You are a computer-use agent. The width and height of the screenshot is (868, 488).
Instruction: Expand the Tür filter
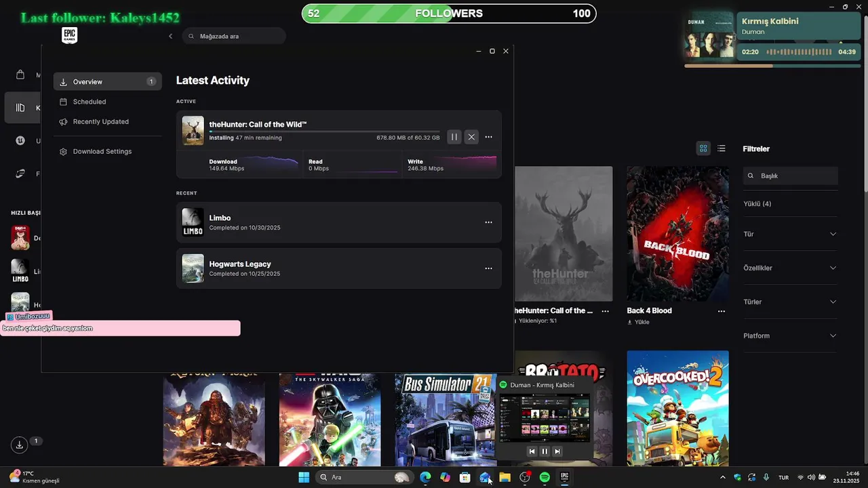pos(791,234)
